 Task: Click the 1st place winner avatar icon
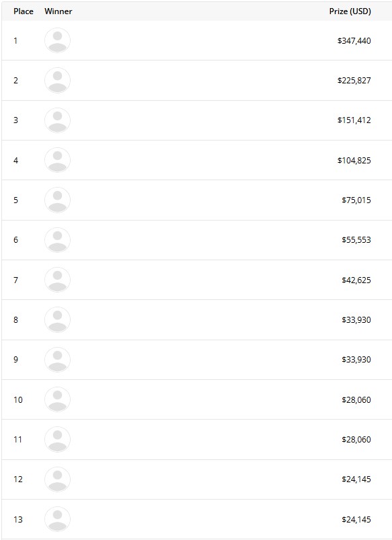tap(58, 40)
